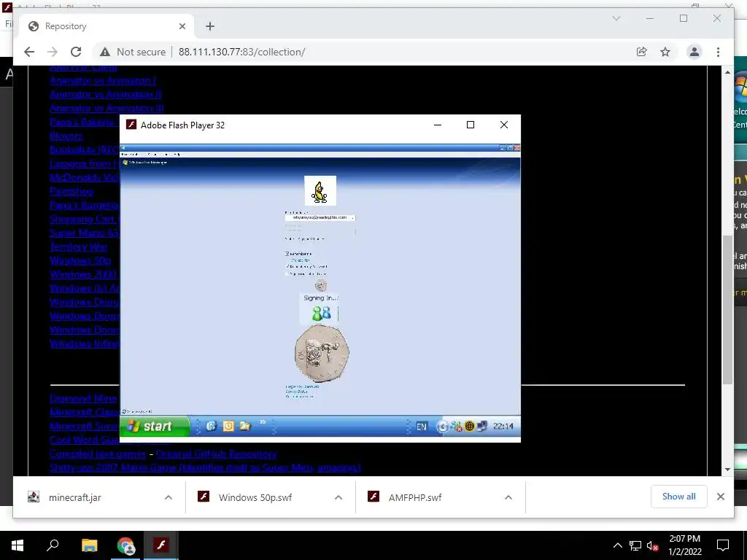The image size is (747, 560).
Task: Select the Repository browser tab
Action: 107,26
